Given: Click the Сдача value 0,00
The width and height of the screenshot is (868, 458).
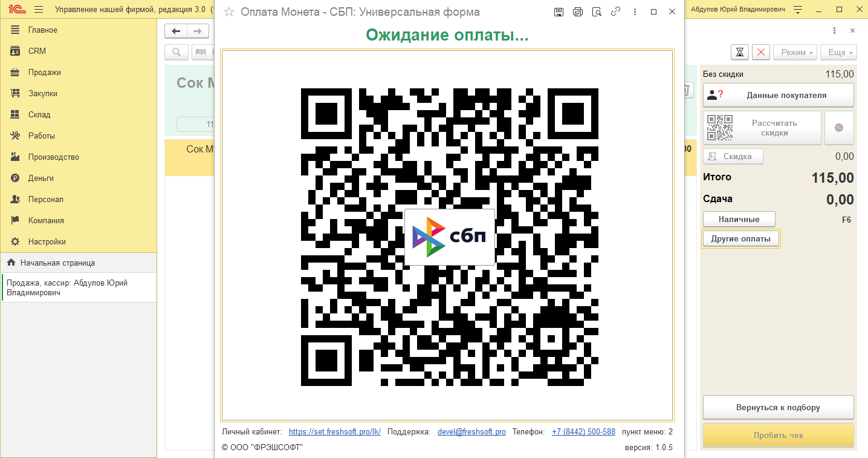Looking at the screenshot, I should tap(840, 200).
